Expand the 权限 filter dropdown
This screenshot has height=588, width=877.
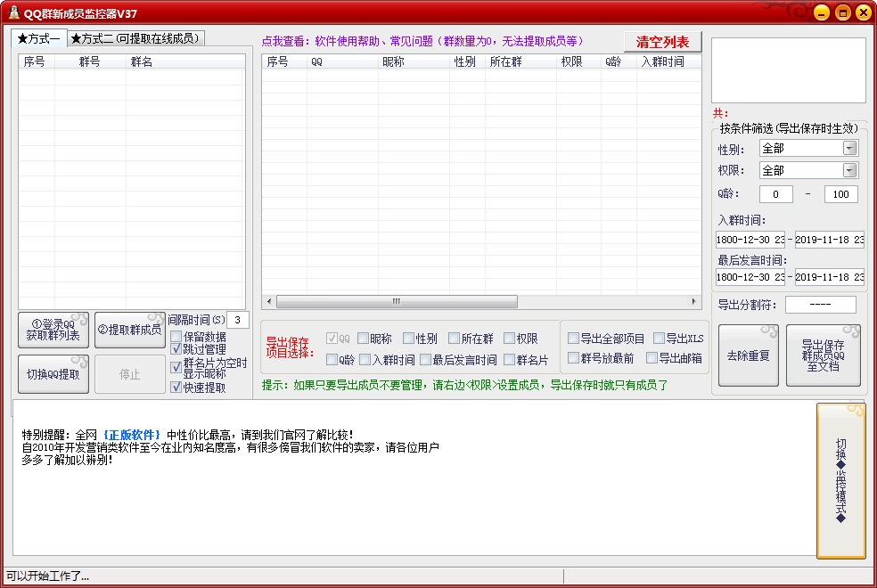click(849, 170)
